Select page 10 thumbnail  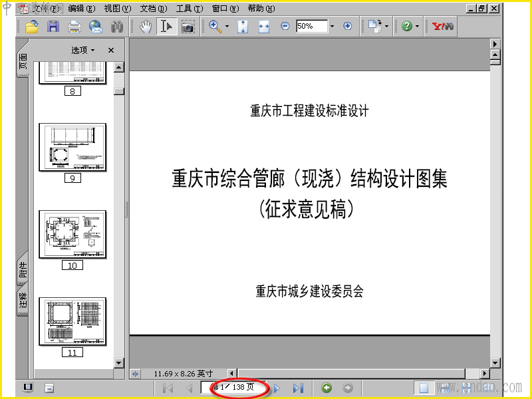72,235
